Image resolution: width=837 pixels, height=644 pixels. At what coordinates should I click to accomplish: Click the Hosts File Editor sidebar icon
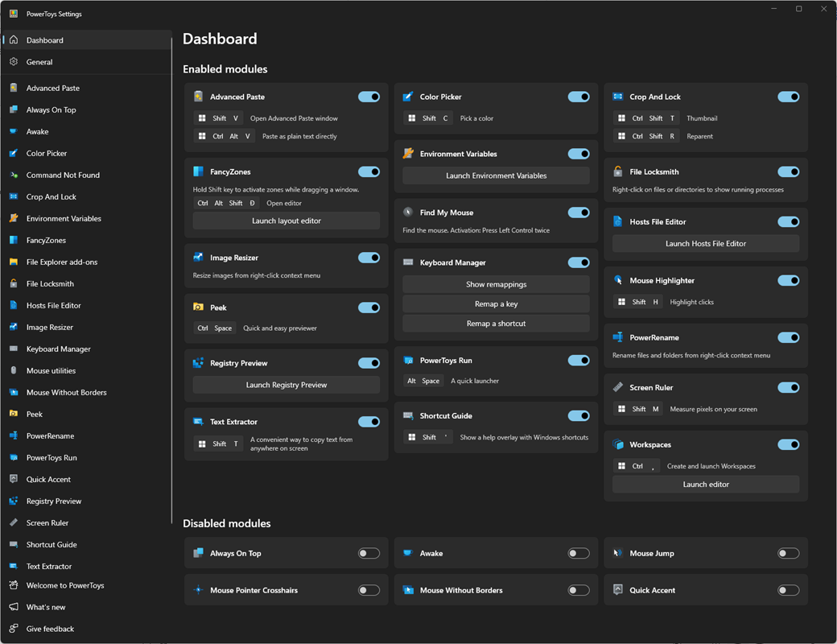[14, 305]
